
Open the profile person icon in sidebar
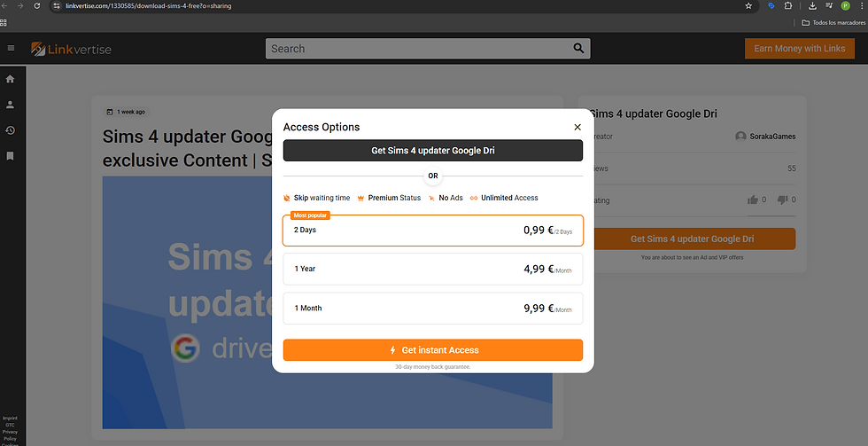click(10, 105)
